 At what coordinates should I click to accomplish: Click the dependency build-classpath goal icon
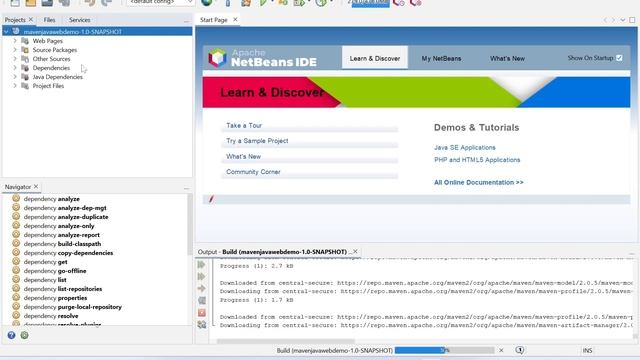(x=16, y=243)
